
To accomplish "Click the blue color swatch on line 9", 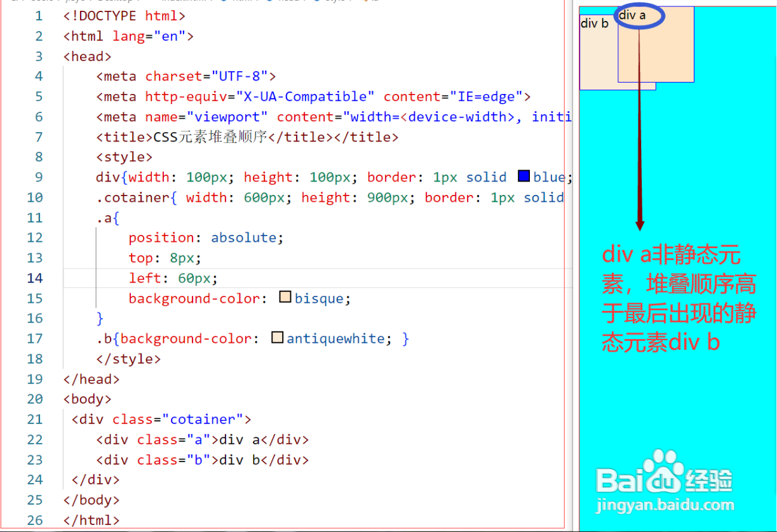I will (524, 176).
